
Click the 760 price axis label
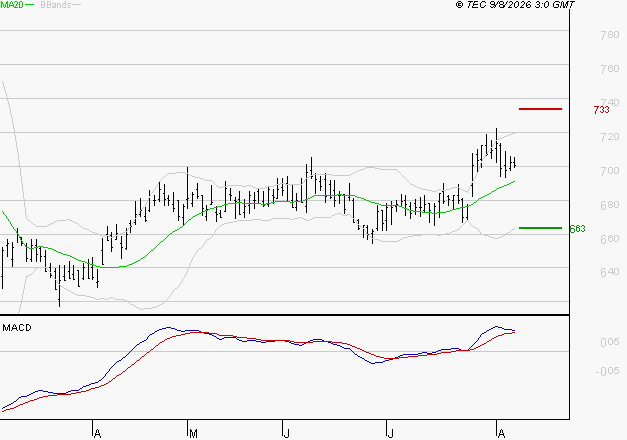click(x=610, y=69)
